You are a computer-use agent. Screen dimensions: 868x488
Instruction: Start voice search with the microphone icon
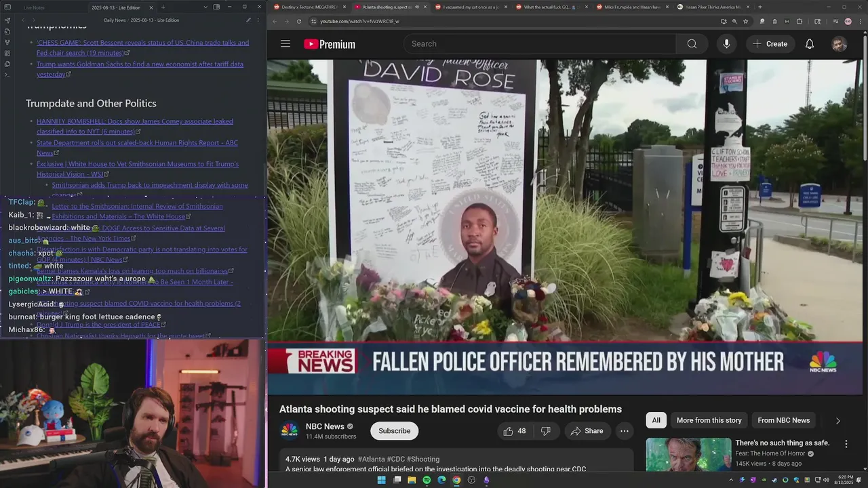pos(726,44)
